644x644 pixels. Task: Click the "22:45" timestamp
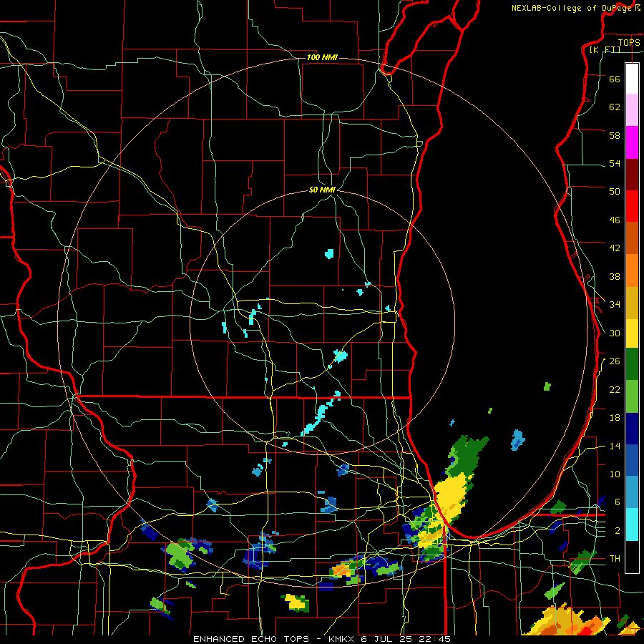435,639
